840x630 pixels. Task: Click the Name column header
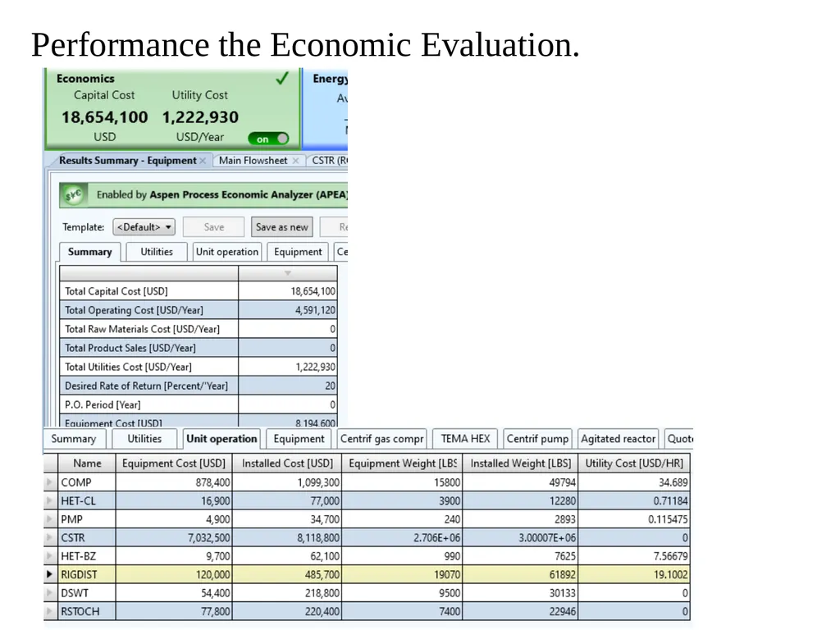click(87, 463)
